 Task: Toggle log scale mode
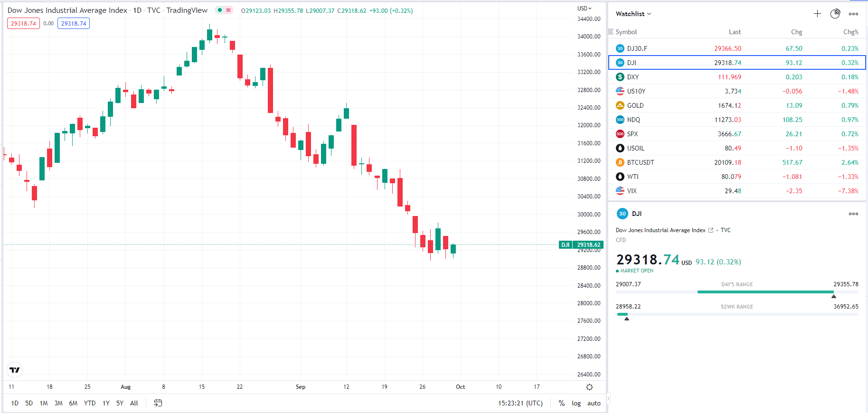[x=576, y=403]
